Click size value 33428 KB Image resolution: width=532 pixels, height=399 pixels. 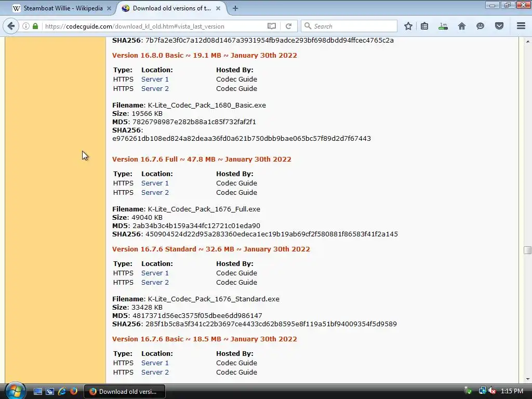(x=147, y=308)
